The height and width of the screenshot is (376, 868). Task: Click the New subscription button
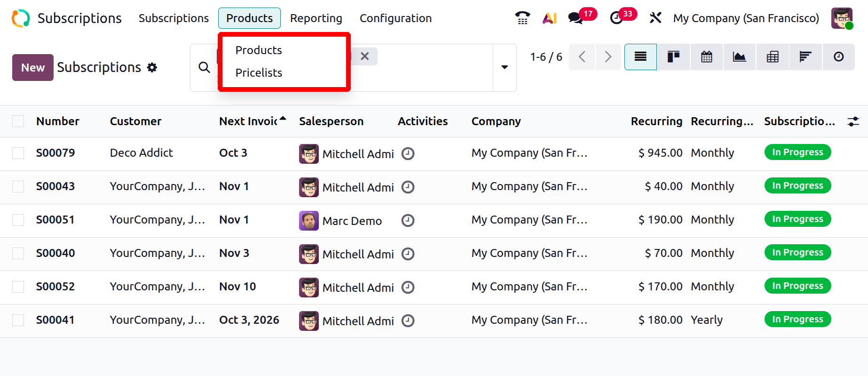(33, 68)
